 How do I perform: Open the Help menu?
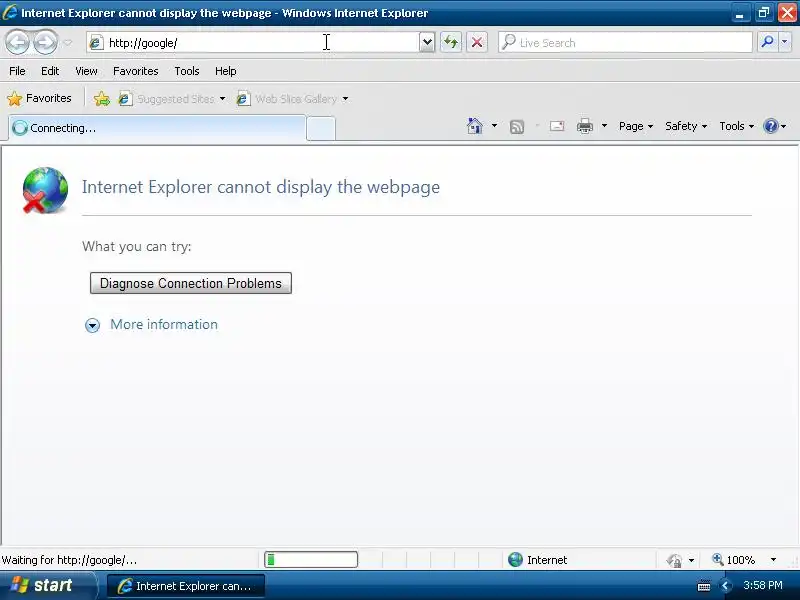coord(226,71)
